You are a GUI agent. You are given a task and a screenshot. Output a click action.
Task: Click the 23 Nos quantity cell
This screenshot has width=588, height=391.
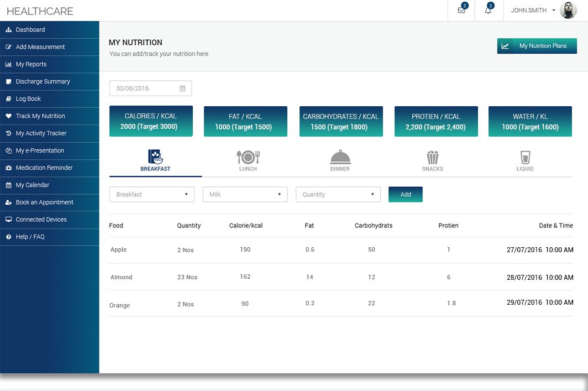187,277
